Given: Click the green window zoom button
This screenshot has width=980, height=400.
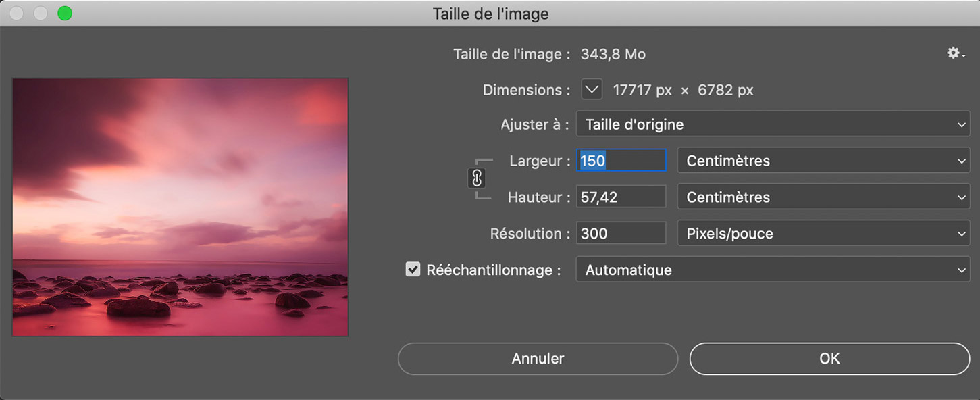Looking at the screenshot, I should pos(65,13).
